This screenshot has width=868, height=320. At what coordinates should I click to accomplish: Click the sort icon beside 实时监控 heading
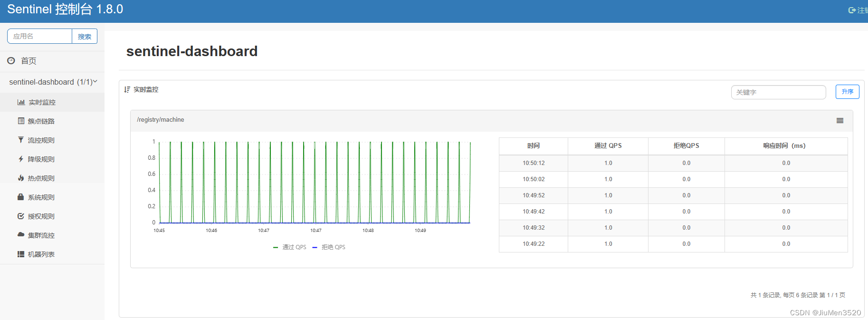[127, 89]
